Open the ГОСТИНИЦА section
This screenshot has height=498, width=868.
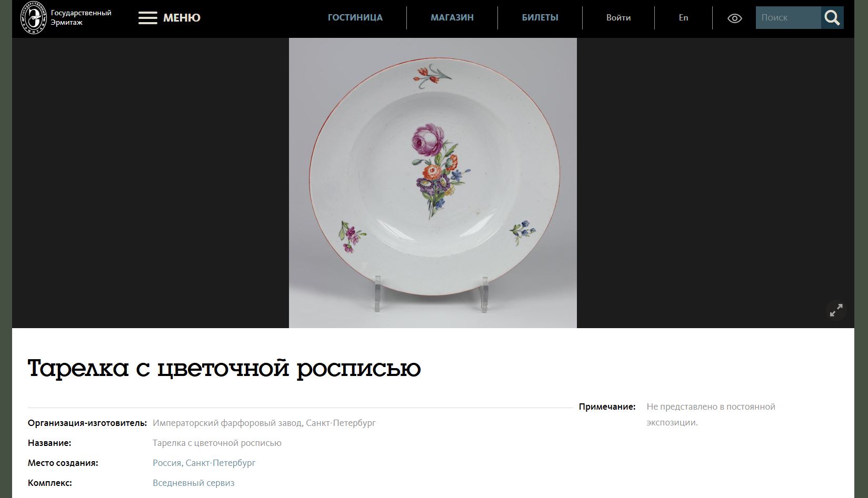coord(355,17)
